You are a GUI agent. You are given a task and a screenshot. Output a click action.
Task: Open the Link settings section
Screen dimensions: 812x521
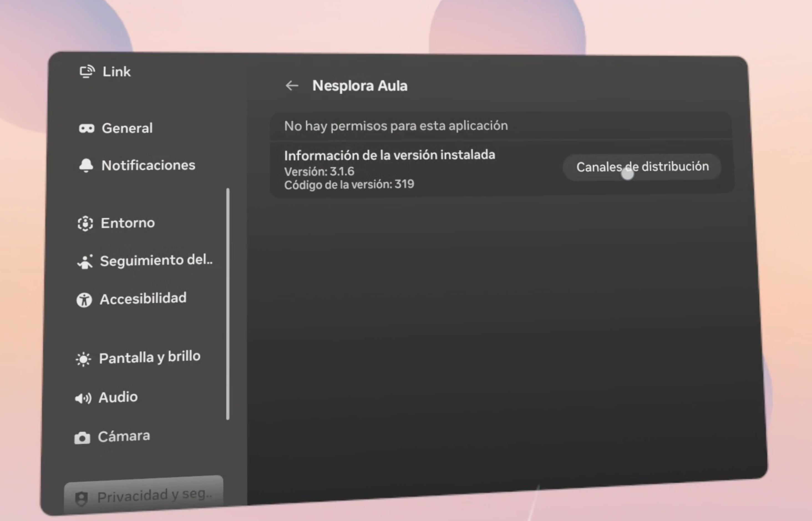pos(105,72)
